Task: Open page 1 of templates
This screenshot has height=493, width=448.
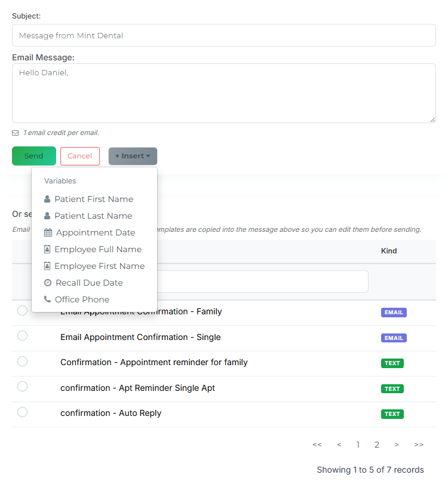Action: 358,445
